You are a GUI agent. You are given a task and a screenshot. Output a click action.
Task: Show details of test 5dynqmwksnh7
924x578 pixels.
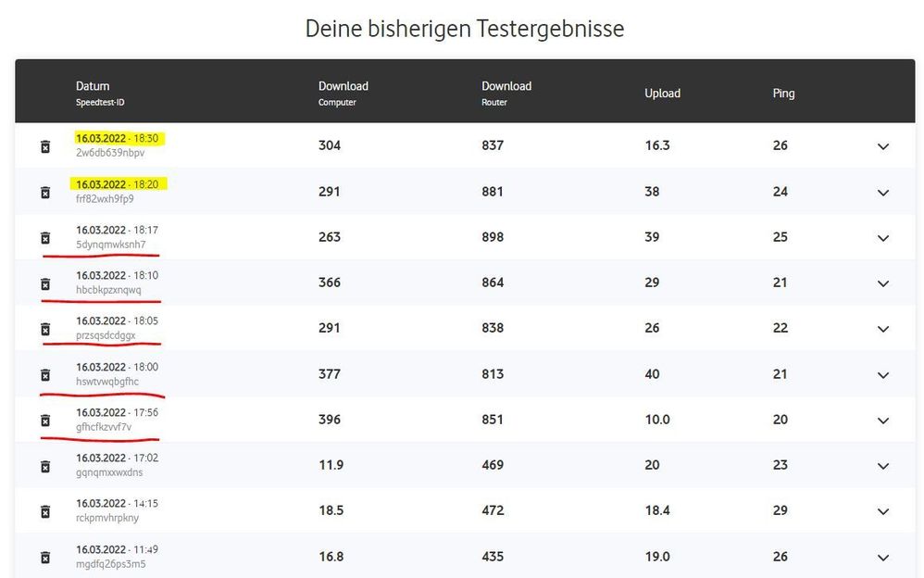[882, 238]
